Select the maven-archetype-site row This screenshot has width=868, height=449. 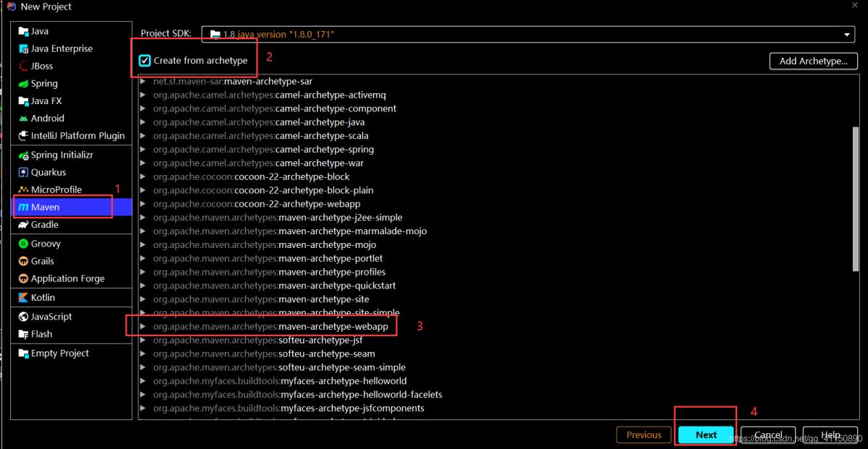click(x=496, y=299)
